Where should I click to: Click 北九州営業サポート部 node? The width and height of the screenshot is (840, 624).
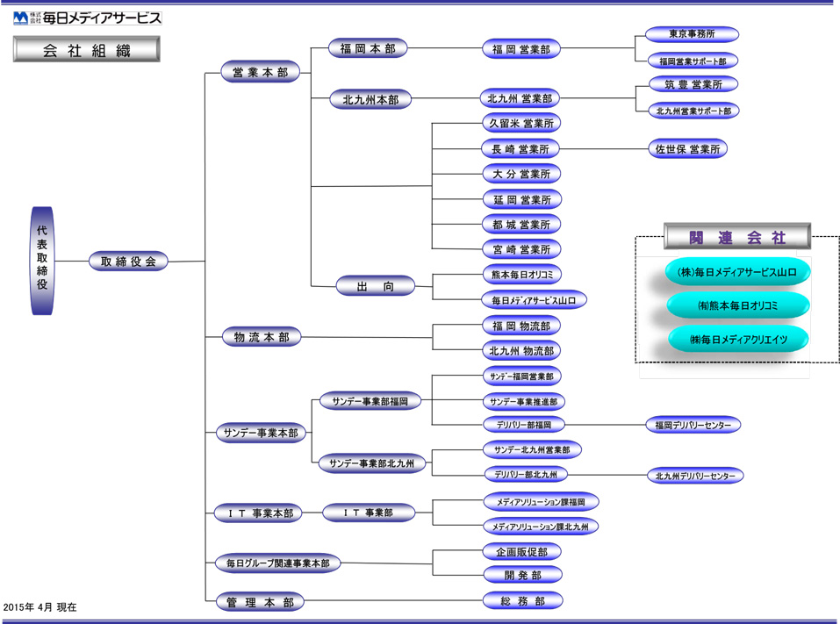click(693, 111)
